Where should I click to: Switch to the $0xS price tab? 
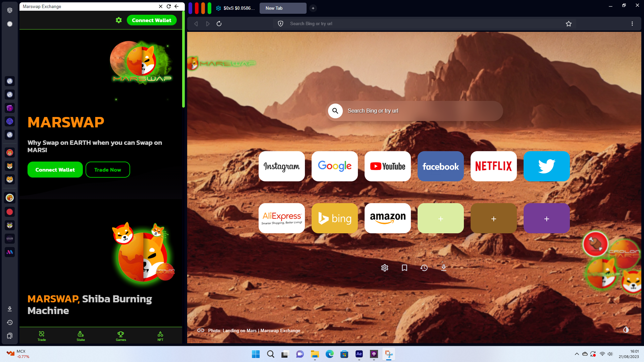(235, 8)
